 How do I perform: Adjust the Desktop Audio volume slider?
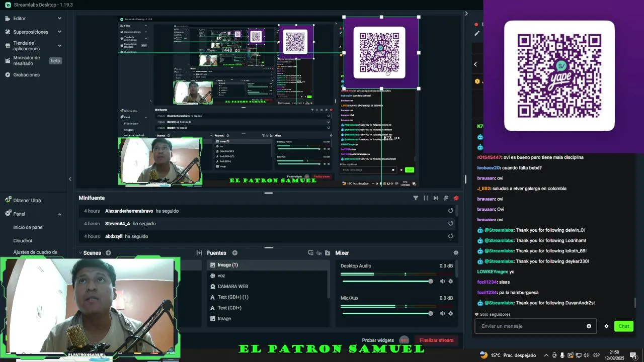(x=387, y=281)
